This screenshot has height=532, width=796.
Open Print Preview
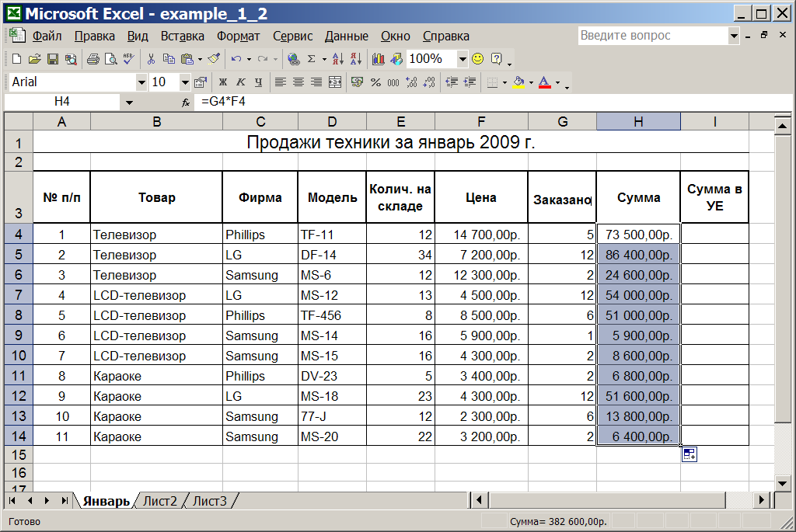(x=110, y=59)
